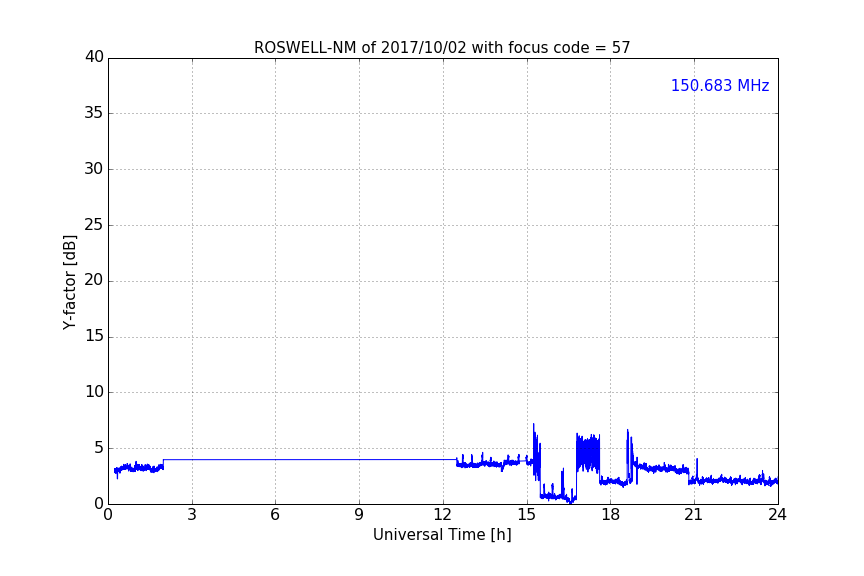Image resolution: width=864 pixels, height=576 pixels.
Task: Select the y-axis tick label '40'
Action: 94,57
